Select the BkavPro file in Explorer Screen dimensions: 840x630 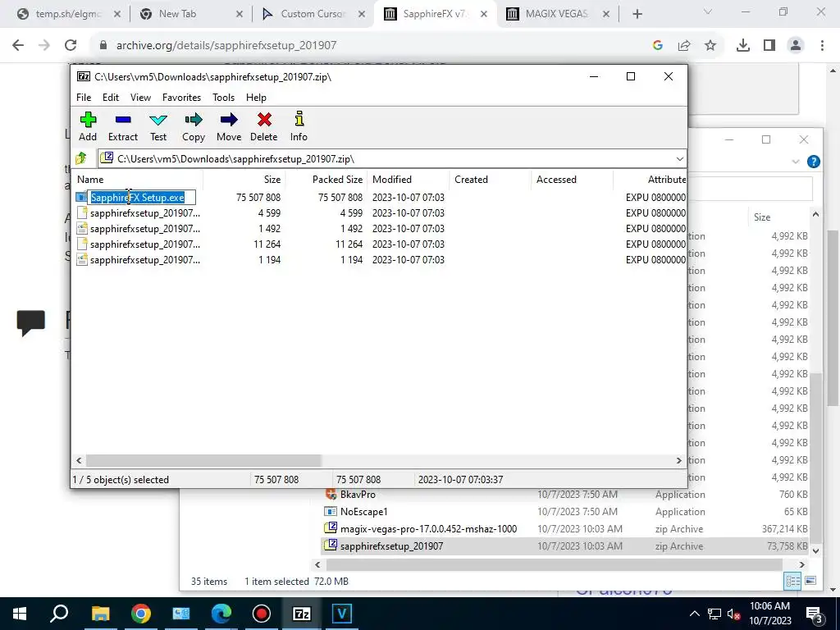click(358, 495)
